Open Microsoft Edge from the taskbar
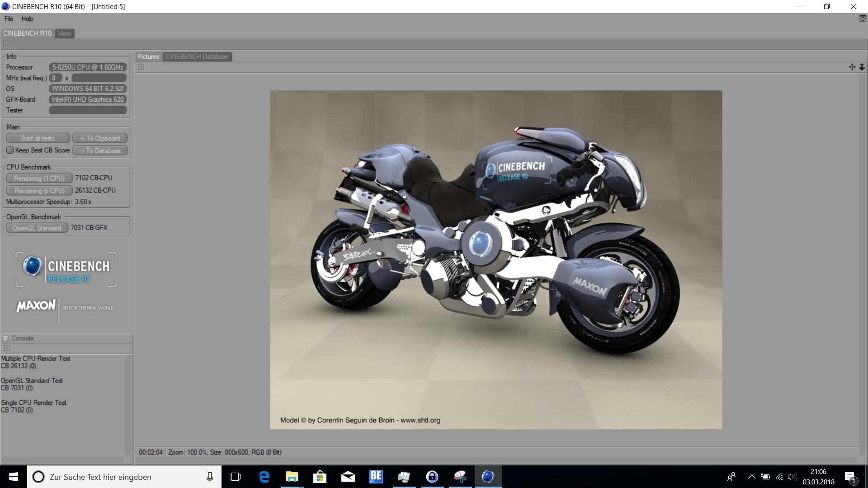The image size is (868, 488). (x=264, y=477)
